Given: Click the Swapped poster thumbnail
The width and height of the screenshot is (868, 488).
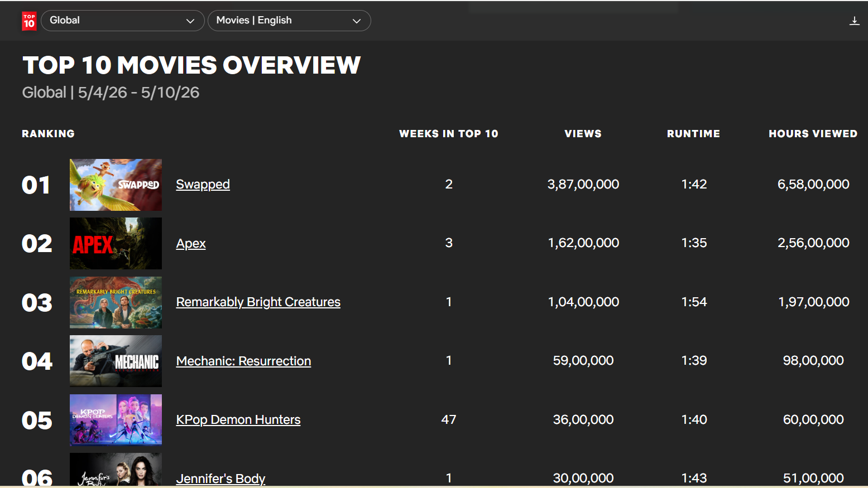Looking at the screenshot, I should click(x=116, y=185).
